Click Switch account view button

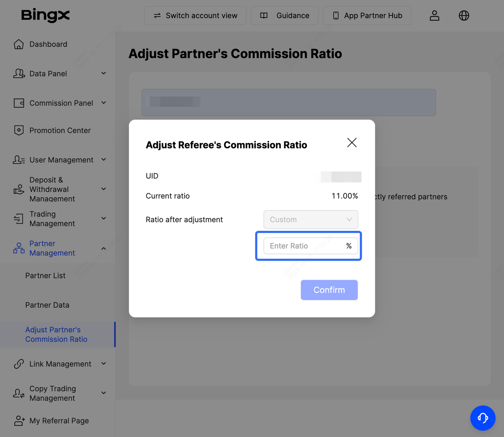(x=195, y=16)
